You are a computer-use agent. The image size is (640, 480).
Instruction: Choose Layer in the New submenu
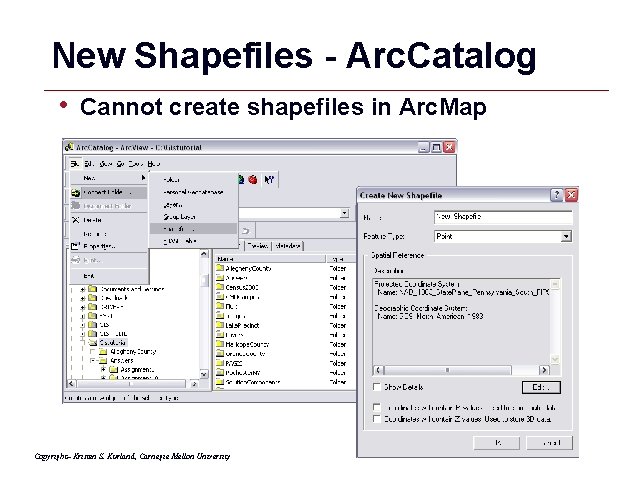tap(193, 204)
